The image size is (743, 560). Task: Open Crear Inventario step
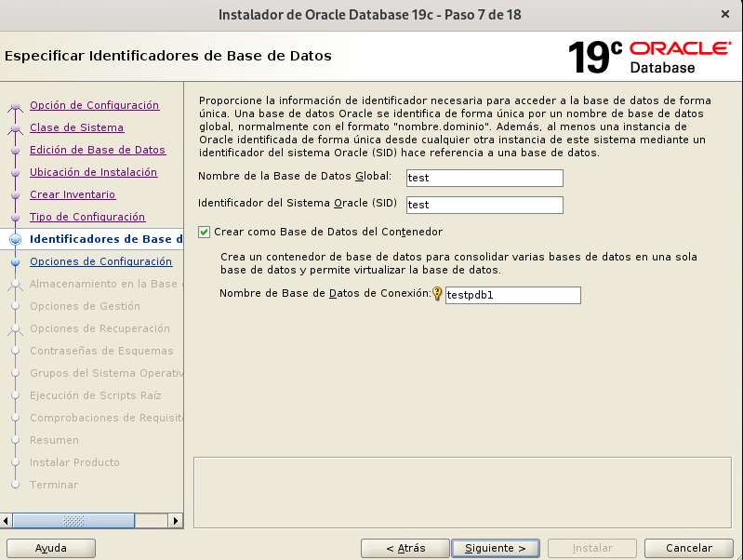pyautogui.click(x=73, y=194)
